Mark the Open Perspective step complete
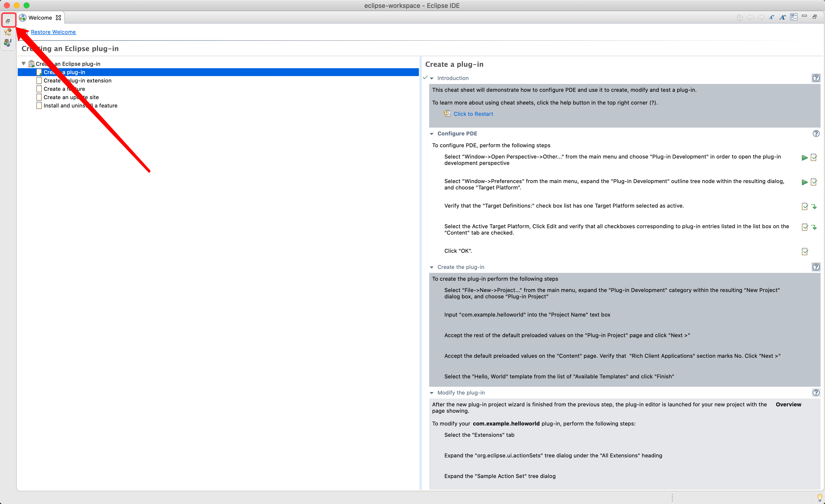 tap(814, 157)
